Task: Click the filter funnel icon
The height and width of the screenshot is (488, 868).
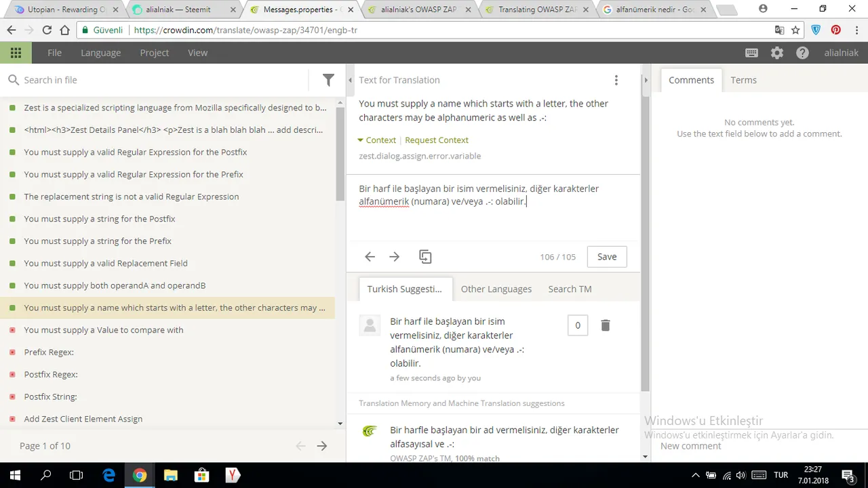Action: [x=328, y=80]
